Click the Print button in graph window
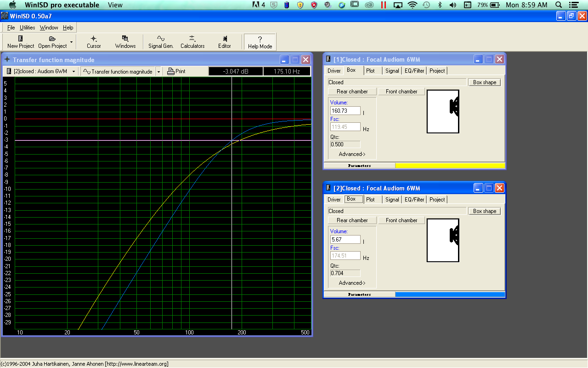Image resolution: width=588 pixels, height=368 pixels. pos(176,71)
